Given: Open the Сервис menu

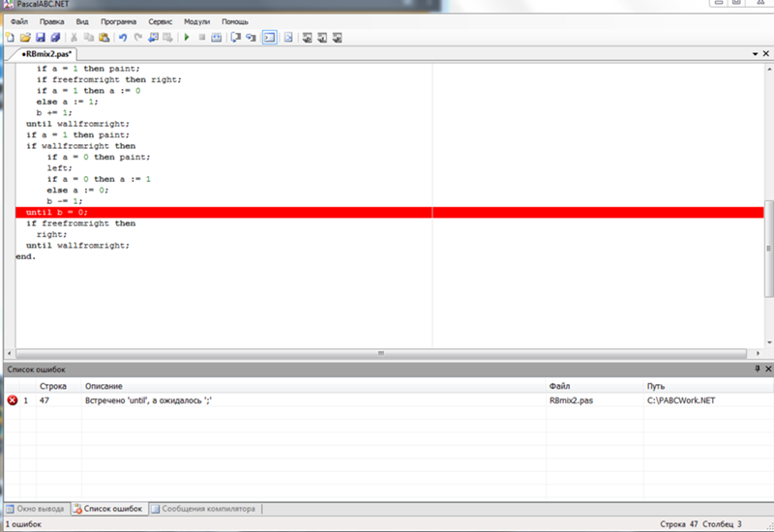Looking at the screenshot, I should point(161,21).
